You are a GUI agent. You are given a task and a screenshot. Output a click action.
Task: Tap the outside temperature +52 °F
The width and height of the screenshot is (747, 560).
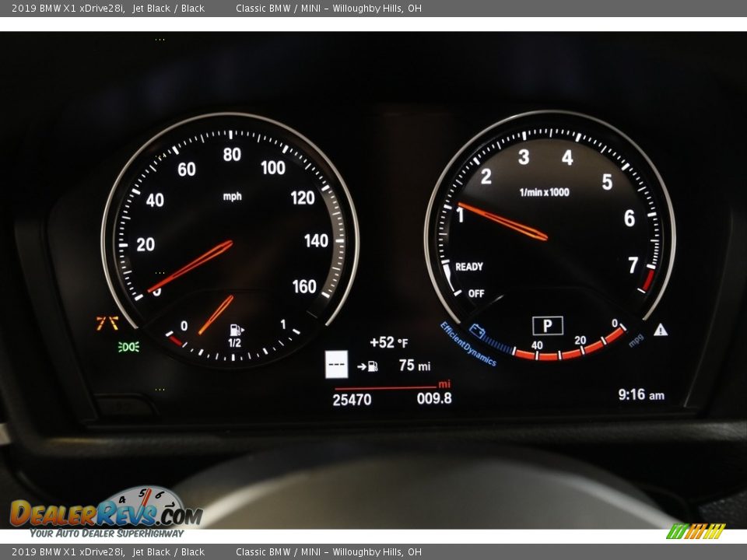coord(389,342)
